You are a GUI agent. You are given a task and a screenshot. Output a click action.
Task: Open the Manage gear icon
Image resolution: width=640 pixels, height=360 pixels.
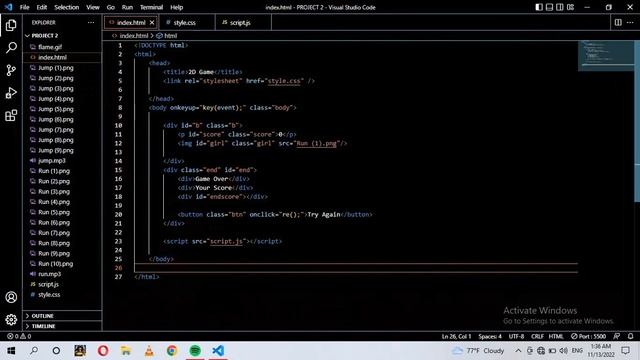pos(11,320)
